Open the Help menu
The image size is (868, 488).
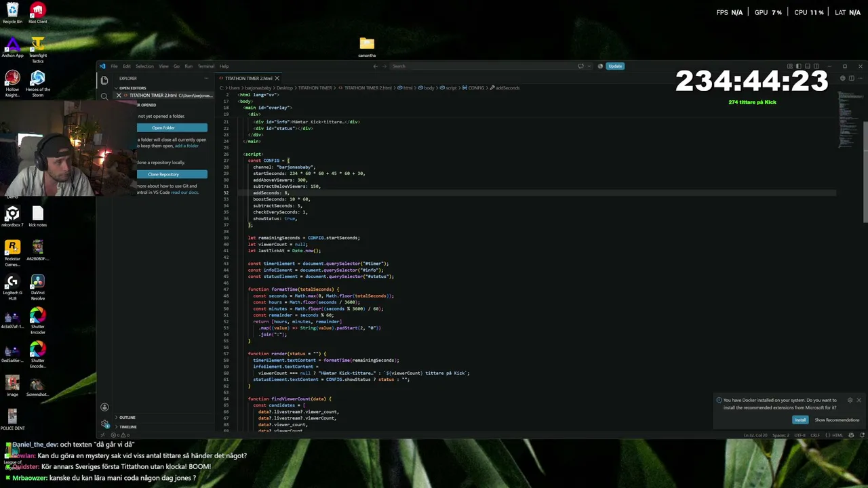coord(224,66)
